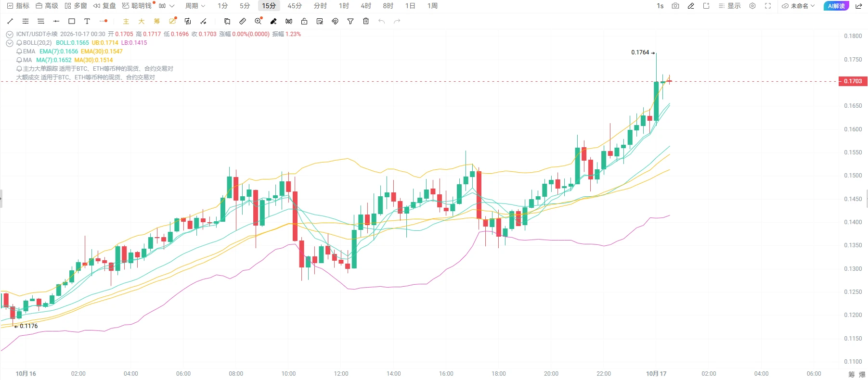This screenshot has height=380, width=868.
Task: Switch to the 5分 timeframe tab
Action: tap(245, 6)
